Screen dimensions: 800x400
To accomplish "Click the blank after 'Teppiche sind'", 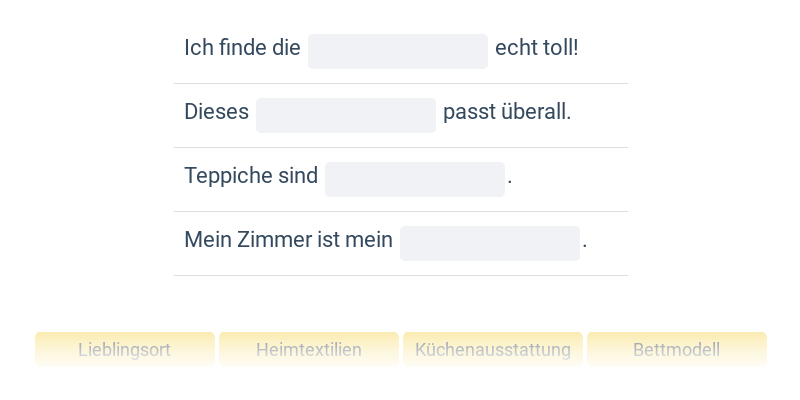I will point(415,180).
